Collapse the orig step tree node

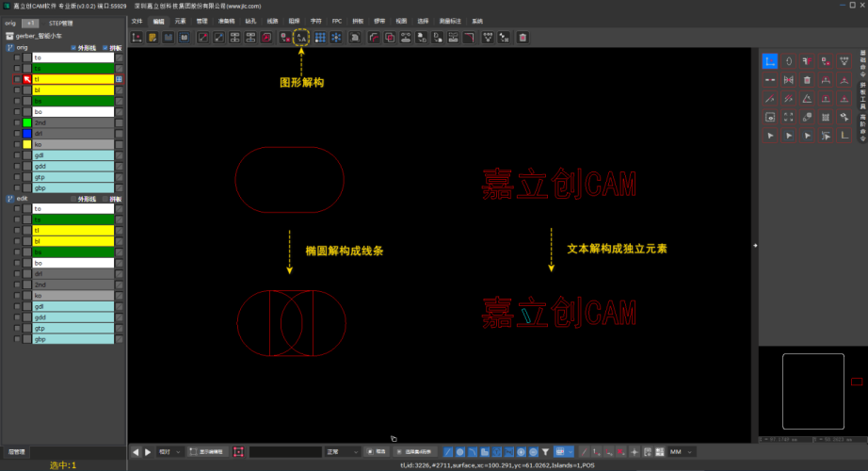point(10,48)
